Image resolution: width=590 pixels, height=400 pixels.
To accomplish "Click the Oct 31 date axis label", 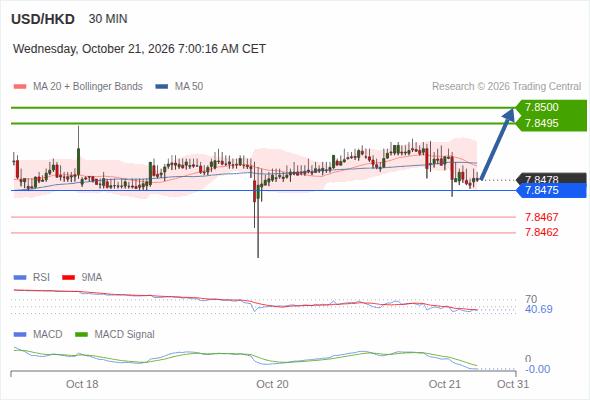I will click(513, 384).
